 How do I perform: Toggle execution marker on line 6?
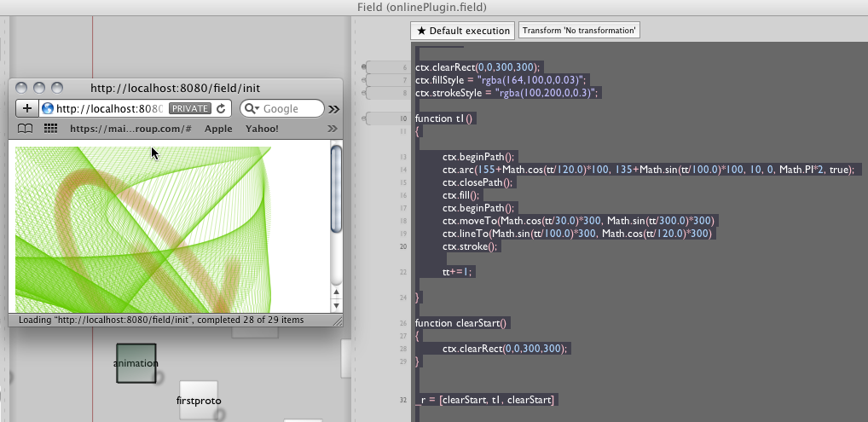[365, 66]
